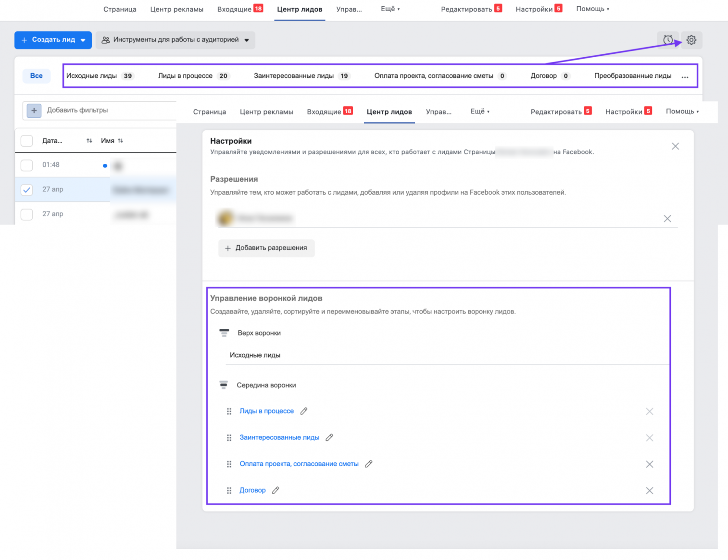Check the last 27 апр lead checkbox
This screenshot has width=728, height=560.
point(27,214)
